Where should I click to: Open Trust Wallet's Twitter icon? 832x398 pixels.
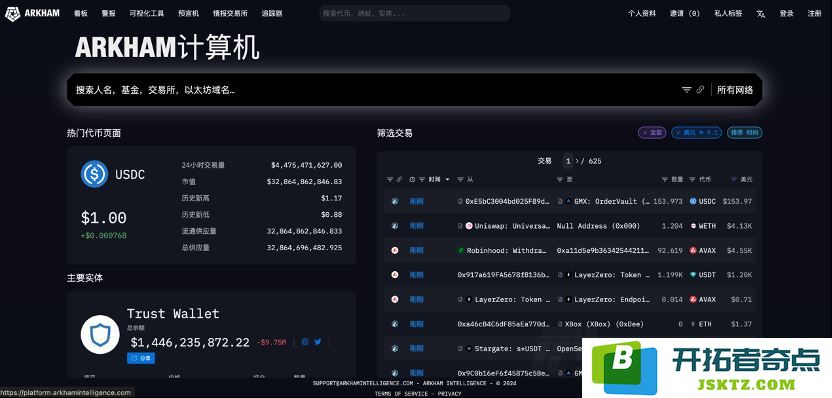coord(318,342)
